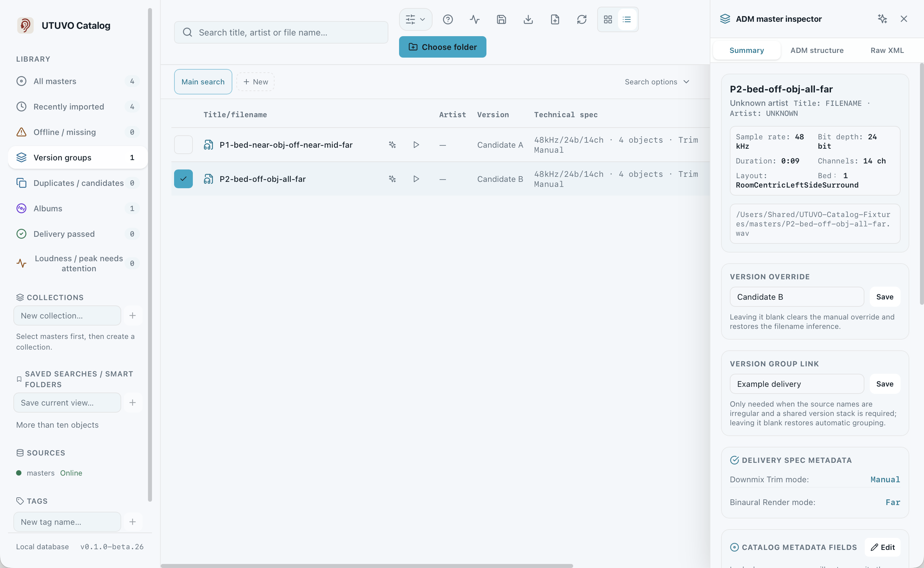Open Offline / missing list
Viewport: 924px width, 568px height.
click(x=78, y=132)
